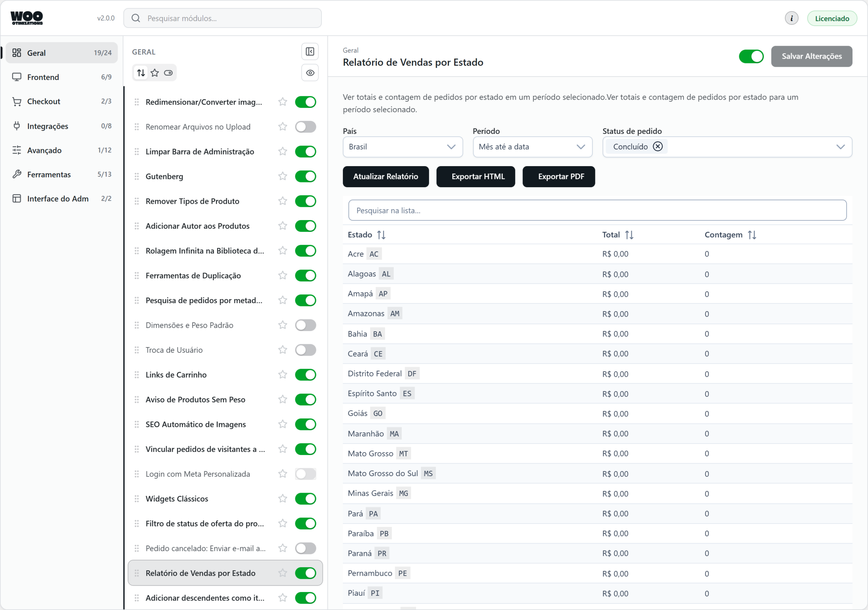Collapse the module list panel icon
Screen dimensions: 868x610
(x=310, y=52)
